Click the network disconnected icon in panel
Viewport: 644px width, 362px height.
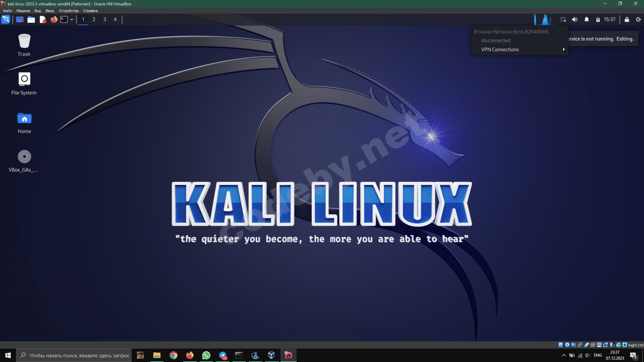pyautogui.click(x=563, y=19)
